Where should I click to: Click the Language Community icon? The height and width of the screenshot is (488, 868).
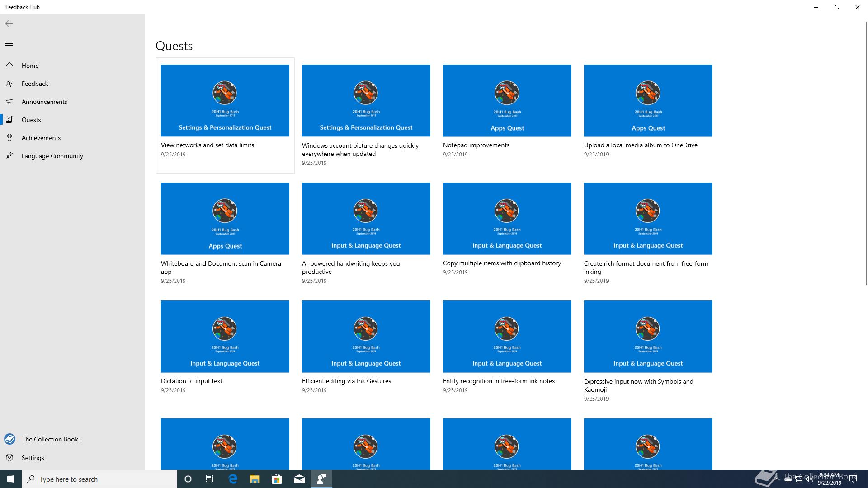[9, 156]
